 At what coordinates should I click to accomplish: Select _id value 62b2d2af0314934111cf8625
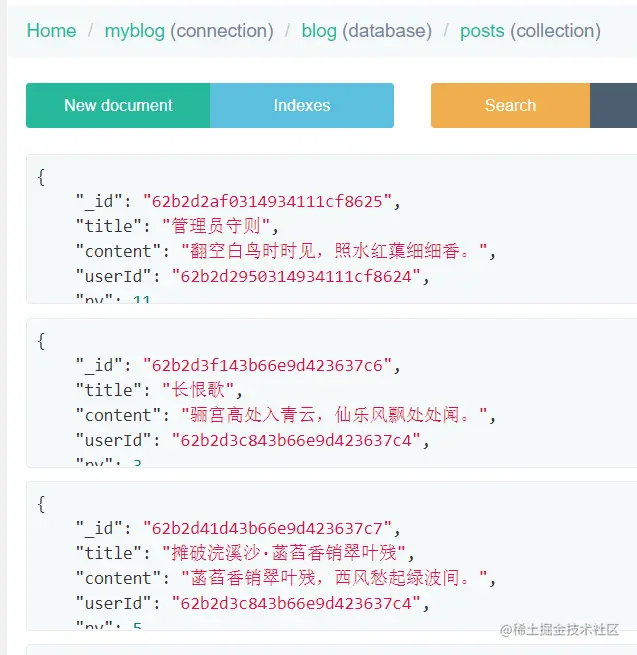coord(267,201)
